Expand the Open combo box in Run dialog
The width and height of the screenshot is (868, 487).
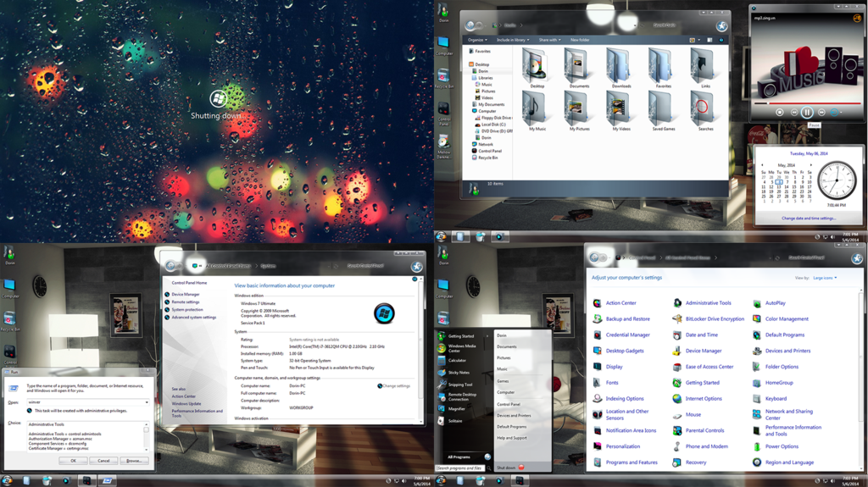[x=147, y=402]
